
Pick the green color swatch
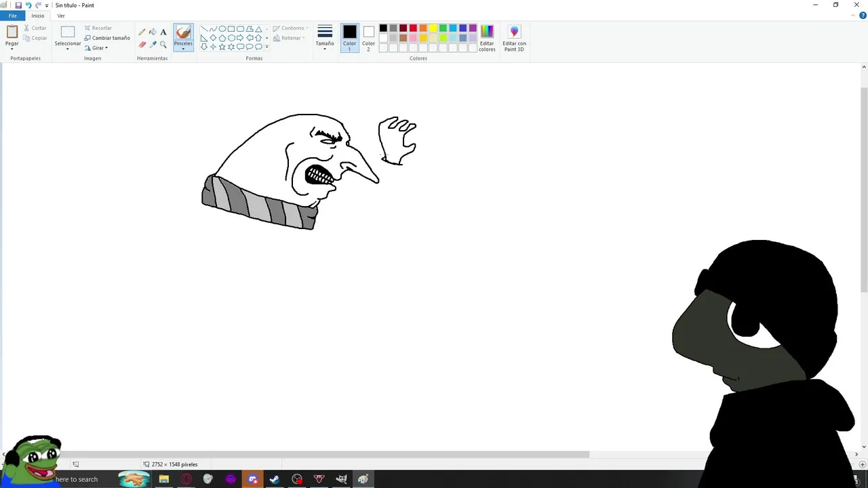443,28
